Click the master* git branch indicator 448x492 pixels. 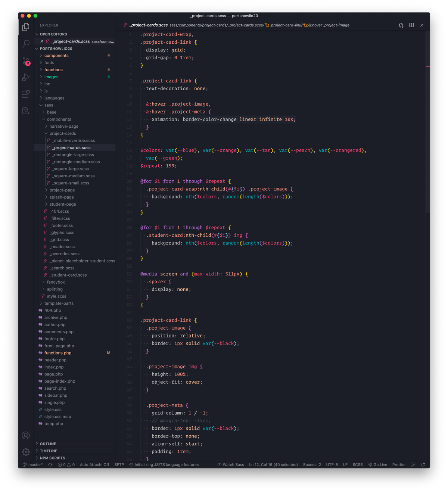(x=33, y=465)
